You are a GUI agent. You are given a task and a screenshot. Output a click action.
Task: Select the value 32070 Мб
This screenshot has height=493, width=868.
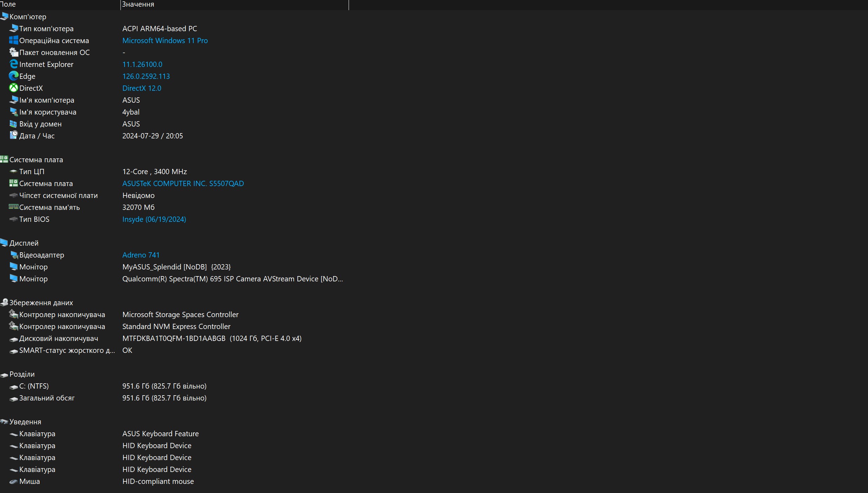[139, 207]
